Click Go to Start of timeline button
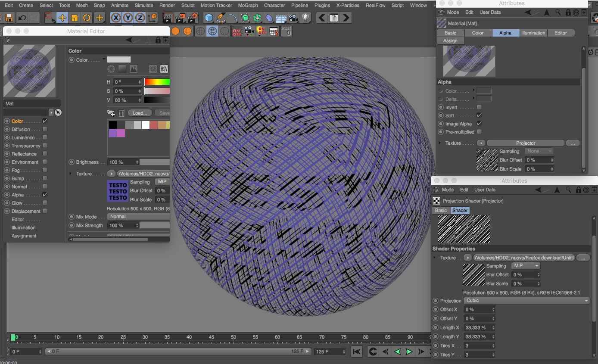598x364 pixels. coord(357,352)
